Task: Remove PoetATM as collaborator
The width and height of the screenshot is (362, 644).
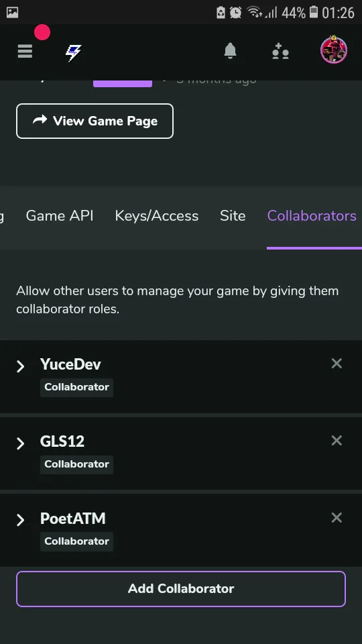Action: pyautogui.click(x=337, y=518)
